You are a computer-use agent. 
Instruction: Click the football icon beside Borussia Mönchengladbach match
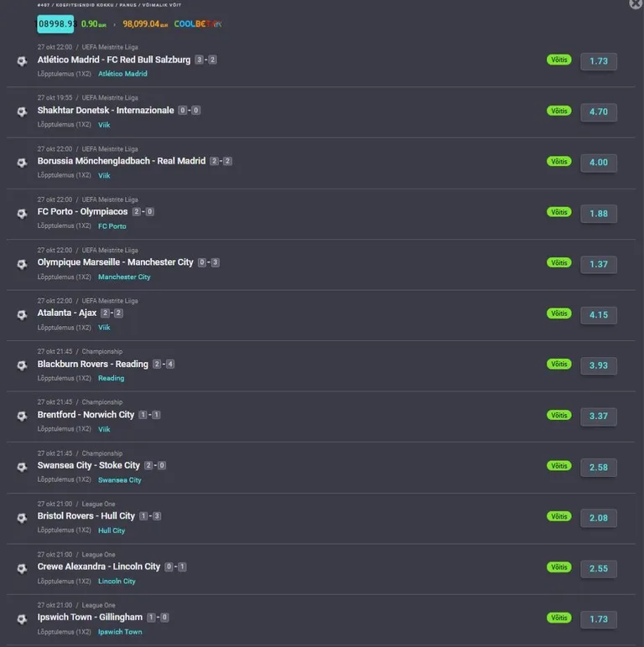[23, 163]
